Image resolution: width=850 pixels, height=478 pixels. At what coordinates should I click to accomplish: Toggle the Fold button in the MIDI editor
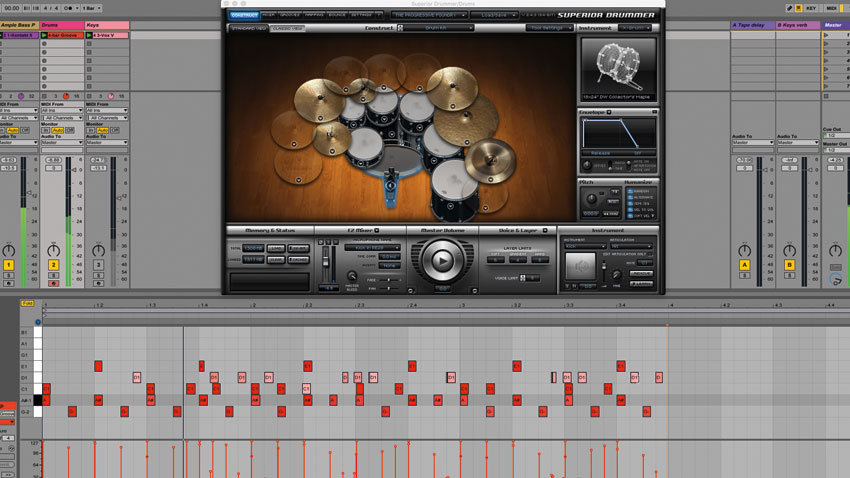(27, 303)
